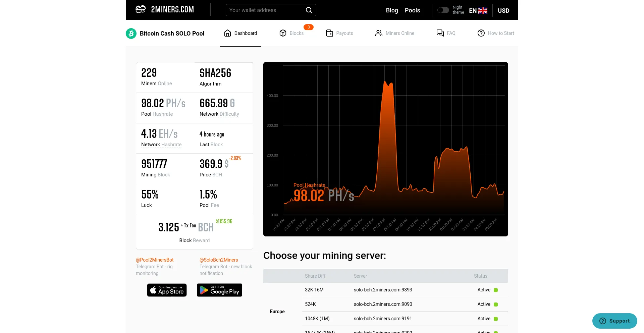This screenshot has width=644, height=333.
Task: Click the orange Blocks notification badge
Action: 309,27
